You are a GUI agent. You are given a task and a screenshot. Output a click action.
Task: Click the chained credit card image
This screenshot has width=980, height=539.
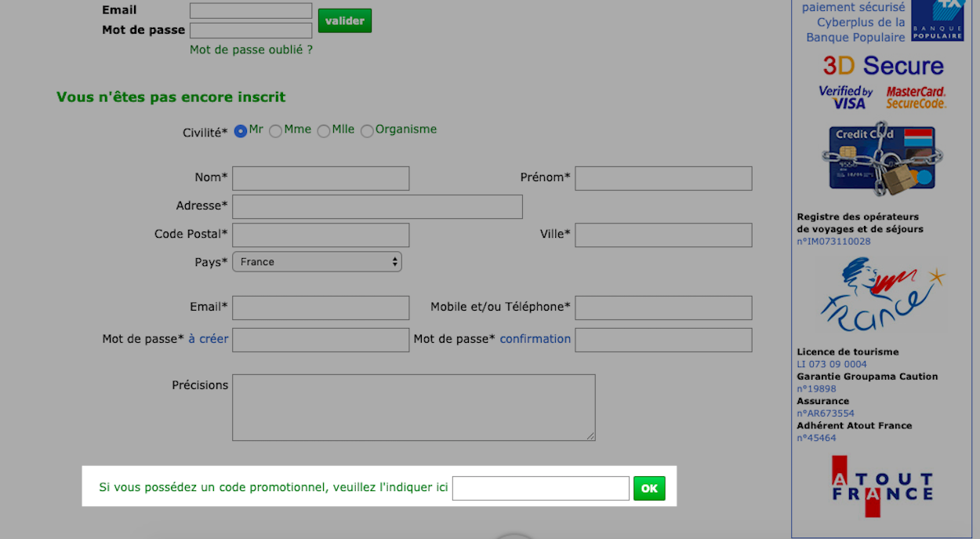click(882, 158)
